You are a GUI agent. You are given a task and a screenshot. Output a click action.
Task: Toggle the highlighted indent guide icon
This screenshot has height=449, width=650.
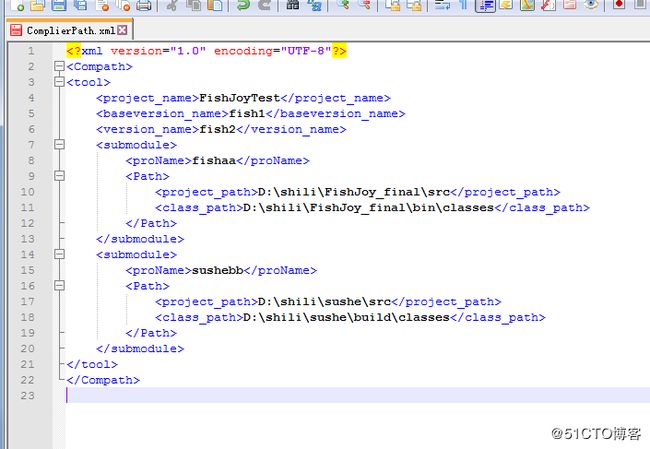click(x=485, y=5)
